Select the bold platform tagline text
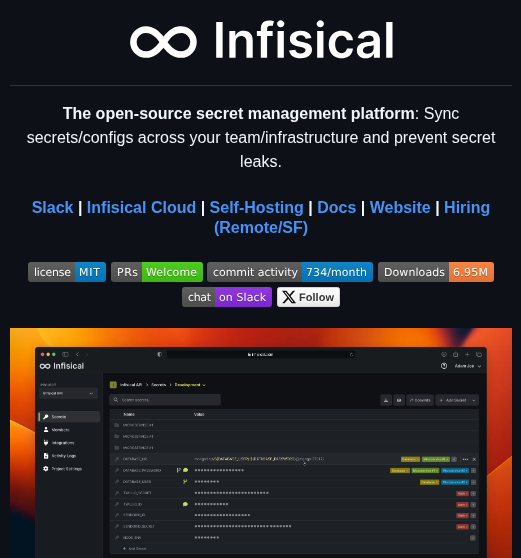 point(239,114)
